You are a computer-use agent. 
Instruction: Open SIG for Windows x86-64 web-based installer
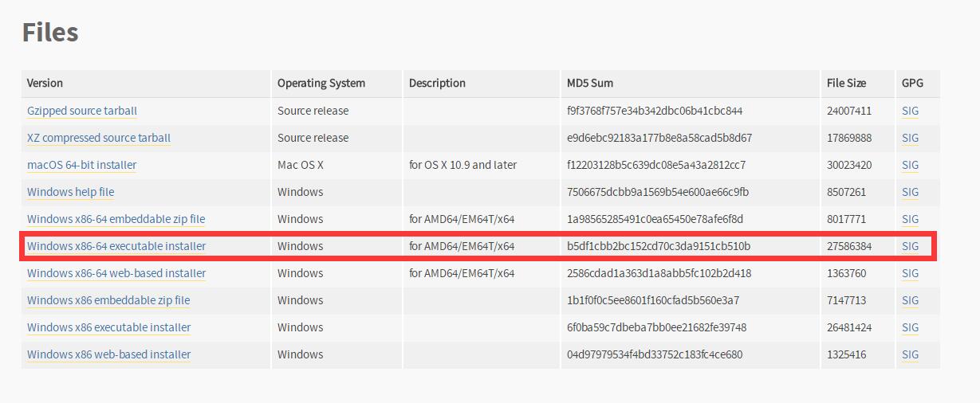point(910,273)
